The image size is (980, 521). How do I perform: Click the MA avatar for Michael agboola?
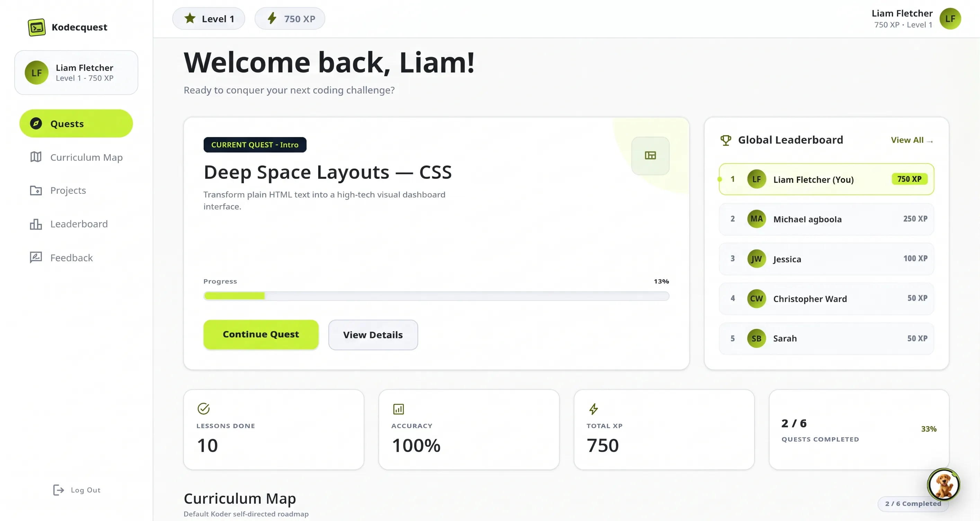(x=756, y=219)
